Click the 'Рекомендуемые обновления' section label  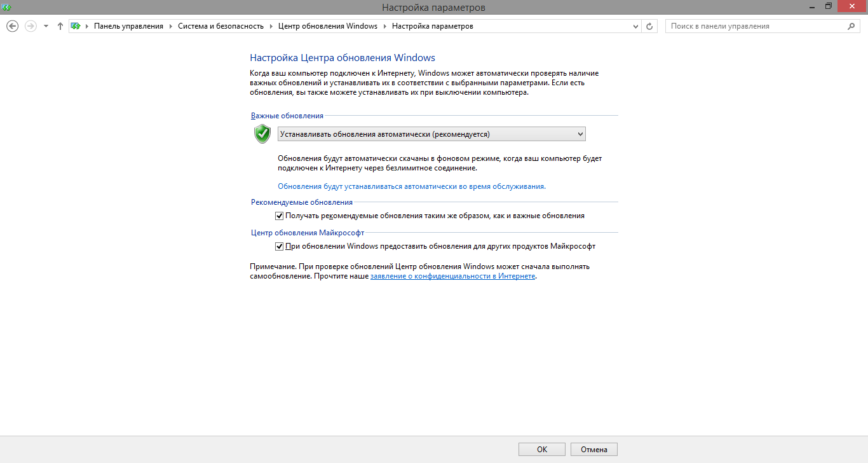(x=302, y=202)
